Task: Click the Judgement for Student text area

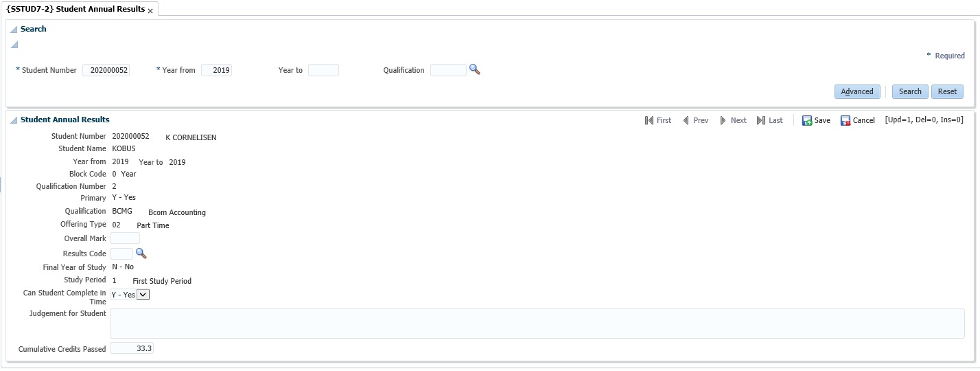Action: (537, 324)
